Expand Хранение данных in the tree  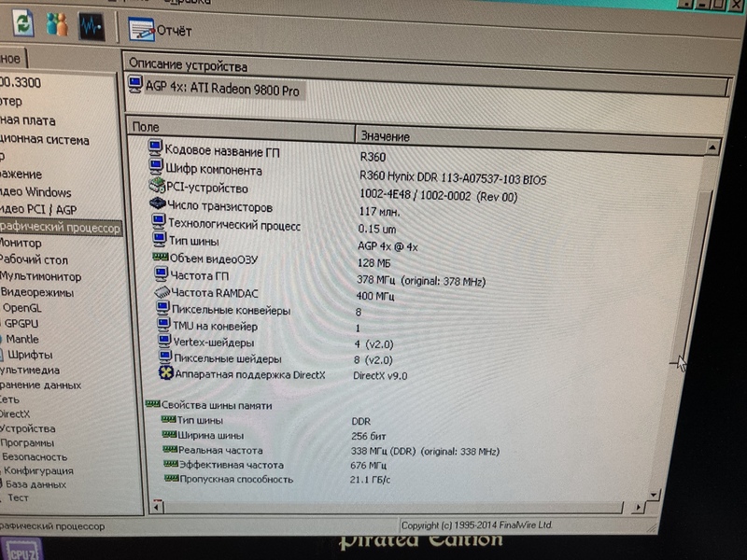click(40, 385)
